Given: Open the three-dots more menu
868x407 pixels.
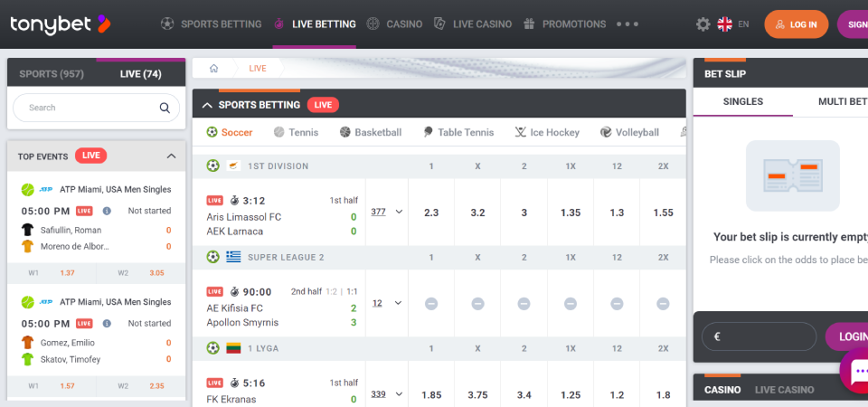Looking at the screenshot, I should (x=627, y=24).
